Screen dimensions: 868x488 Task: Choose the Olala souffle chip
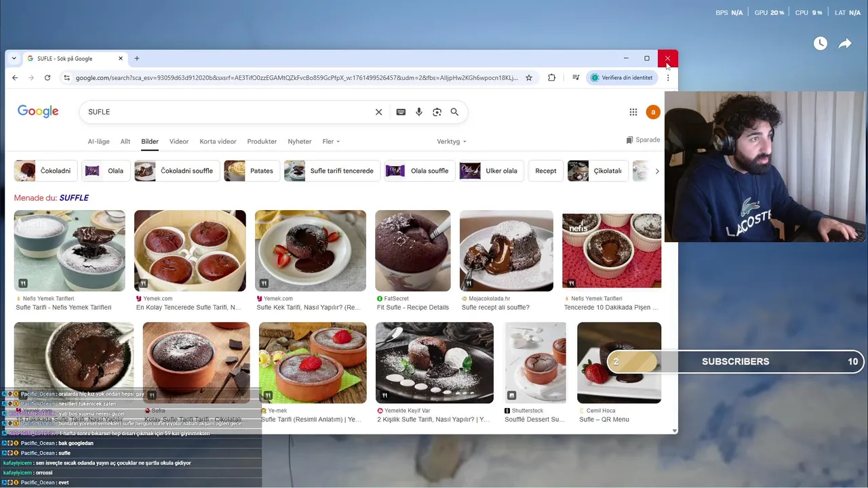click(x=420, y=171)
